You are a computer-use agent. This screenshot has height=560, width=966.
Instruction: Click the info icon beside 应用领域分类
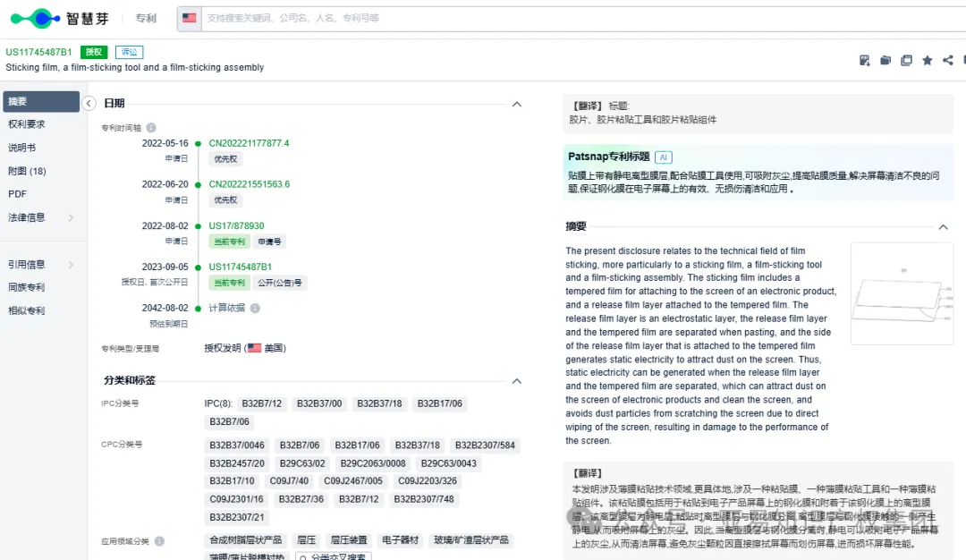pos(161,540)
